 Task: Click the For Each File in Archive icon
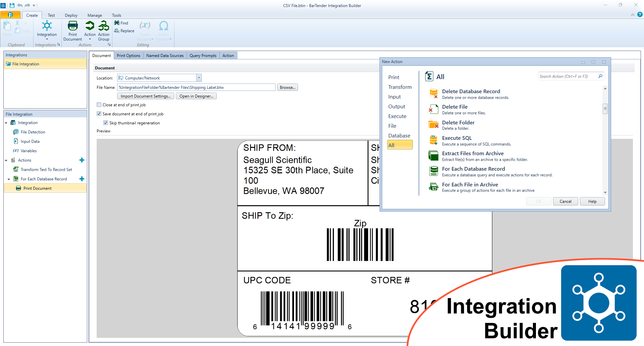(x=434, y=187)
